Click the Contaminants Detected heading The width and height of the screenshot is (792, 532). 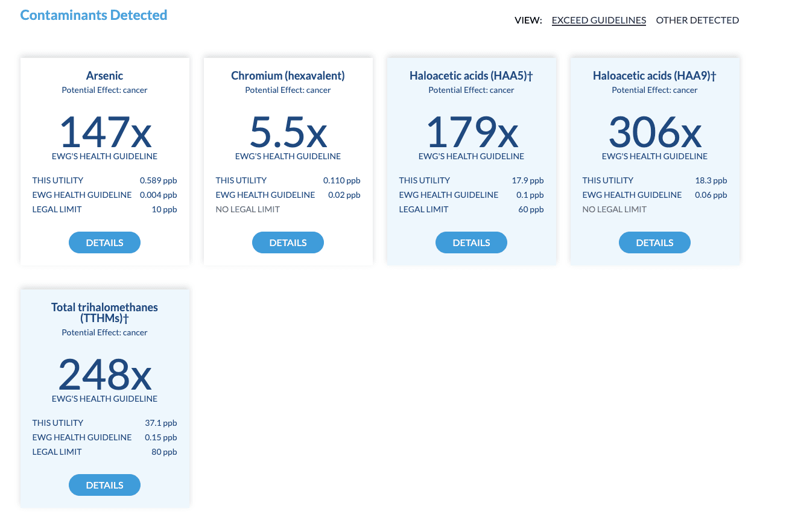click(x=93, y=15)
